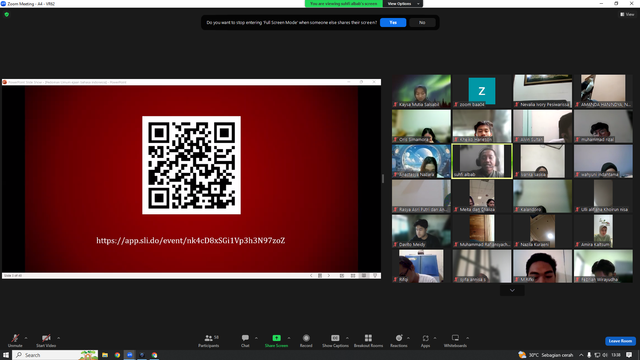This screenshot has height=360, width=640.
Task: Open Breakout Rooms
Action: 368,341
